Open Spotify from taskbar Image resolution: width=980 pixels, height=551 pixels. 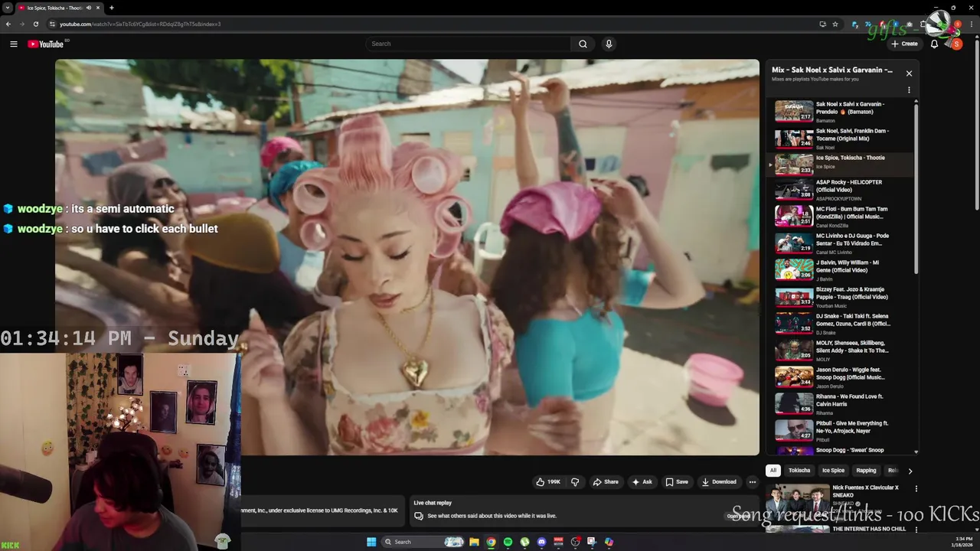click(x=508, y=542)
